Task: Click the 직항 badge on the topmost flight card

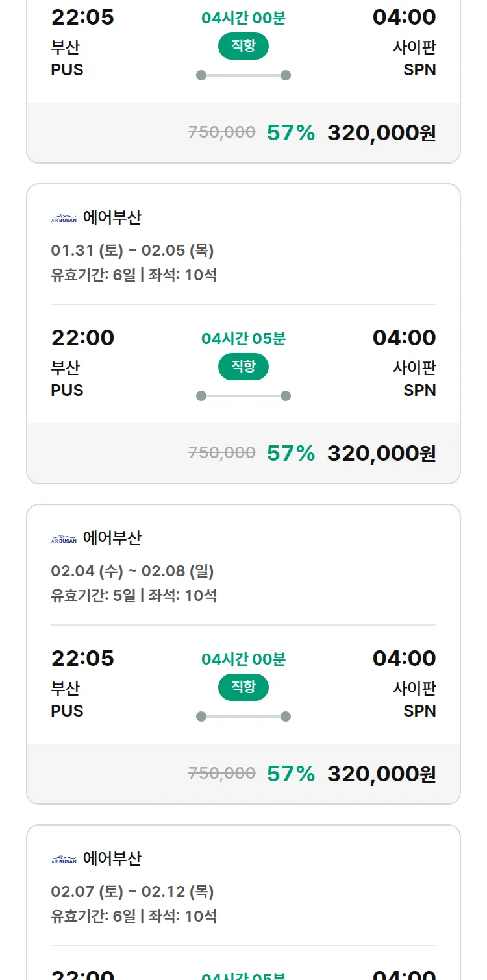Action: click(x=243, y=46)
